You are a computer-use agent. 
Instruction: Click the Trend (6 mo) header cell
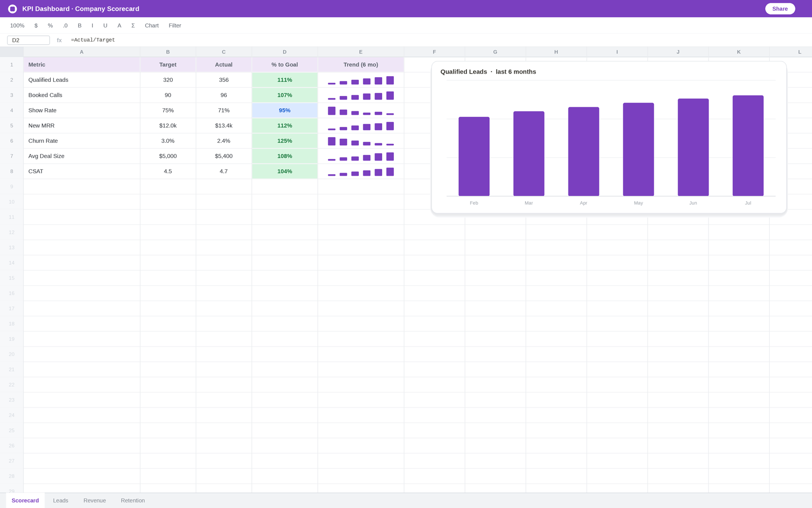click(361, 65)
